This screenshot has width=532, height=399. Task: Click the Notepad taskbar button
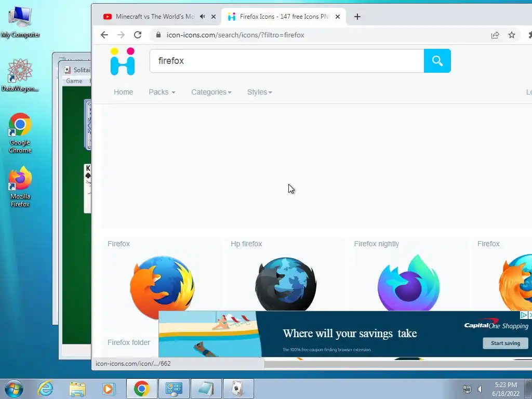[x=206, y=389]
